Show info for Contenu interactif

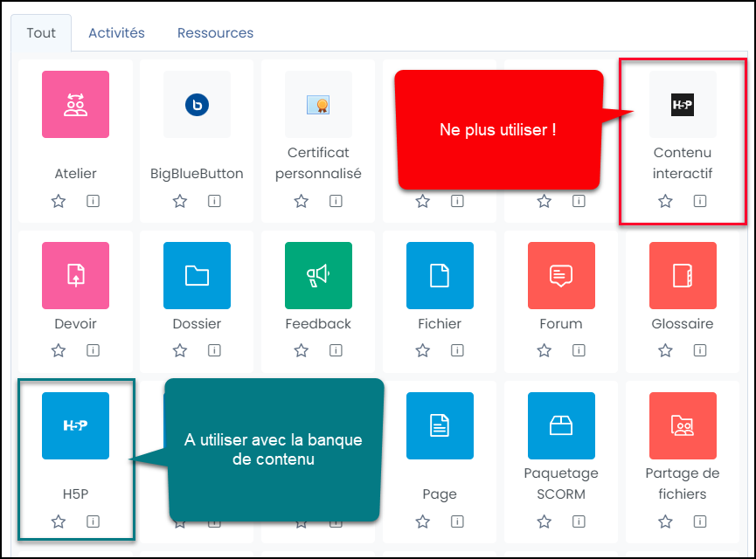point(700,201)
